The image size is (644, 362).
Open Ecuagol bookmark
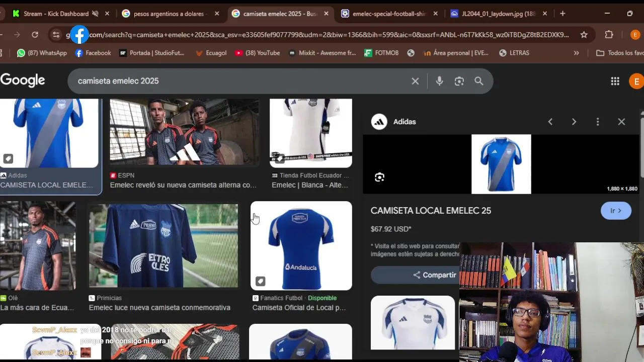point(211,53)
